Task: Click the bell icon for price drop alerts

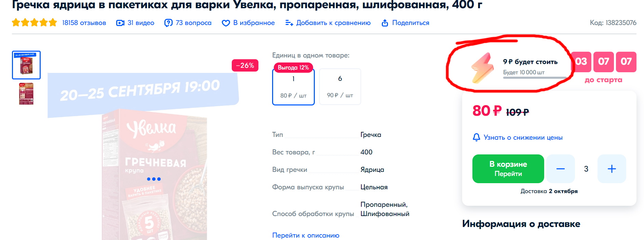Action: [x=476, y=137]
